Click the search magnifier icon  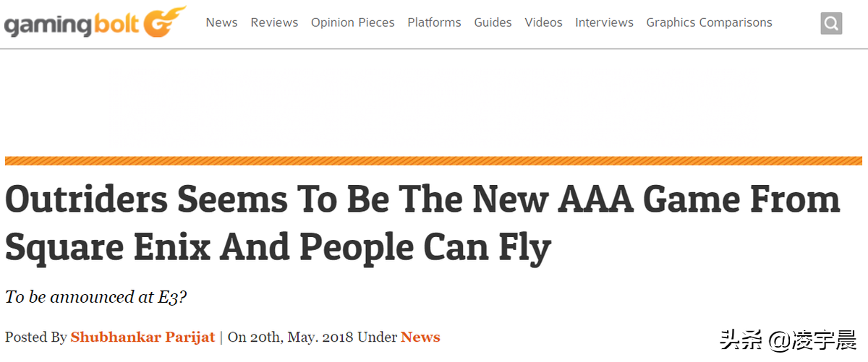831,23
